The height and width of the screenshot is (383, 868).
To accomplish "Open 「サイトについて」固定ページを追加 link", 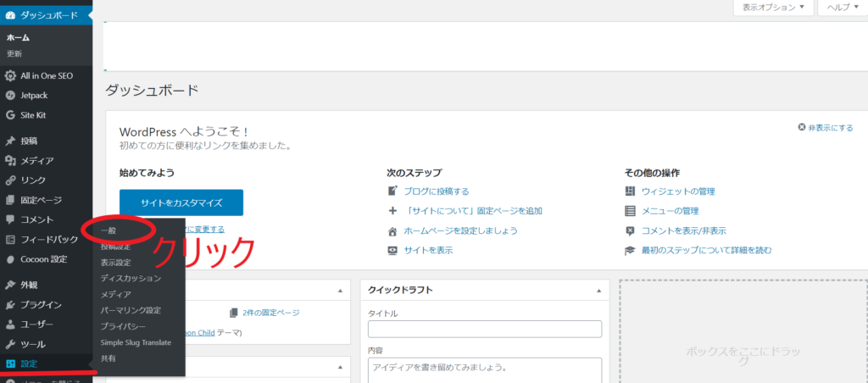I will (x=473, y=211).
